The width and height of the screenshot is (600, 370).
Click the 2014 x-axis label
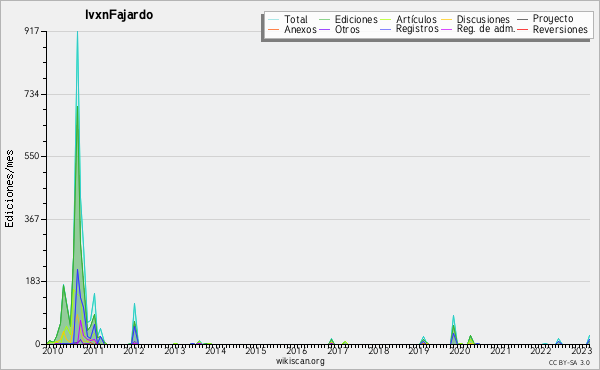[215, 350]
